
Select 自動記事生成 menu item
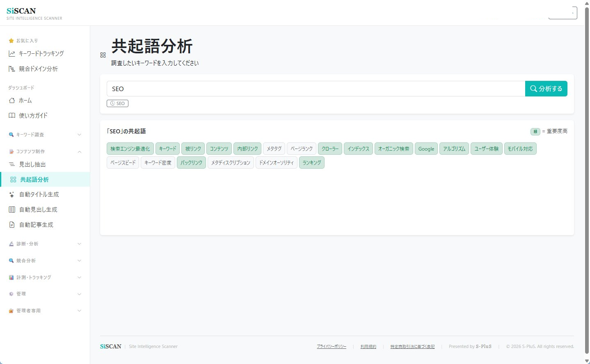point(45,225)
